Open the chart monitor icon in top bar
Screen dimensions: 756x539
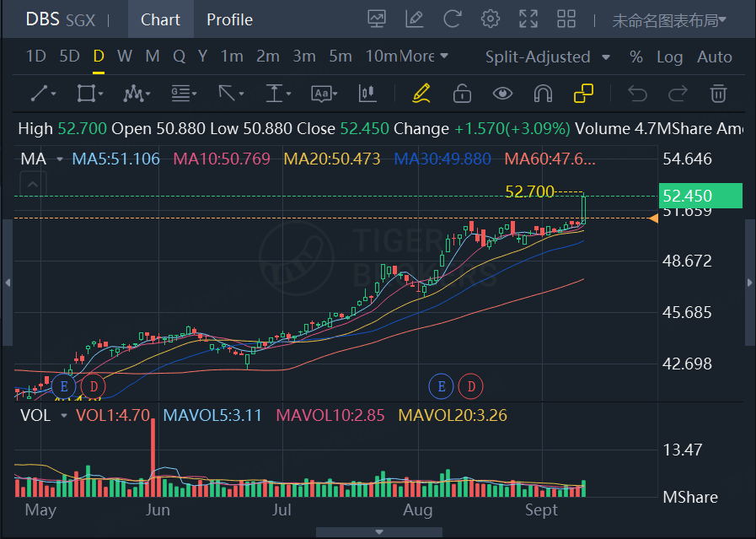377,19
